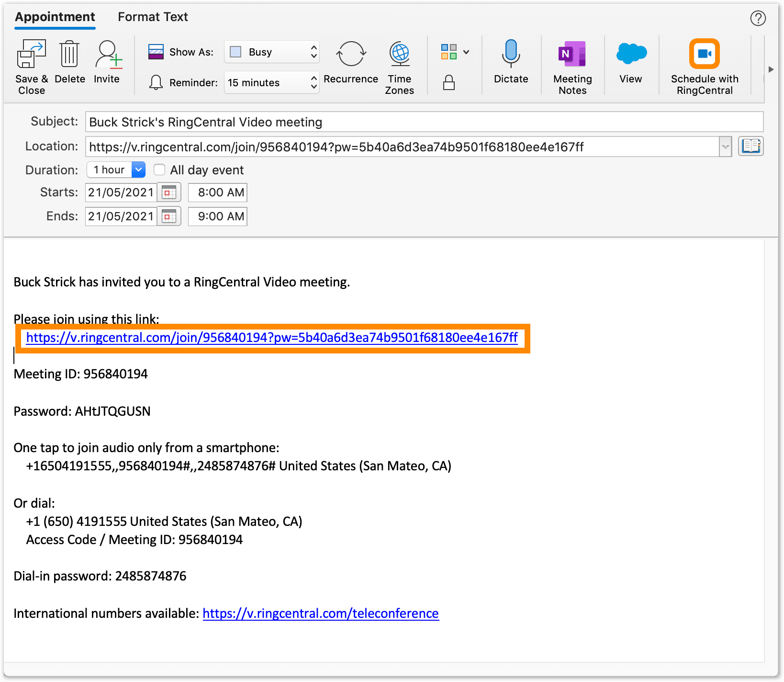Click the one-tap smartphone dial number line
This screenshot has width=784, height=682.
tap(239, 466)
